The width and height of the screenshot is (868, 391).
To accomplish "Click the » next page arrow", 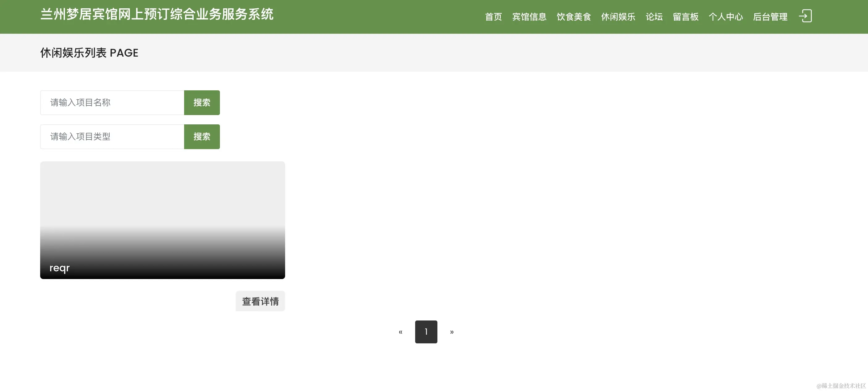I will click(452, 332).
